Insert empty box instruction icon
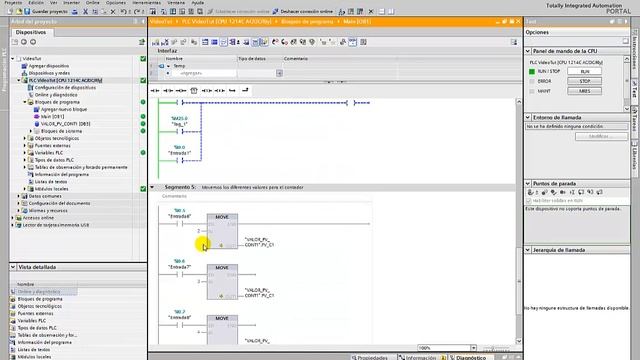This screenshot has height=360, width=640. point(194,91)
